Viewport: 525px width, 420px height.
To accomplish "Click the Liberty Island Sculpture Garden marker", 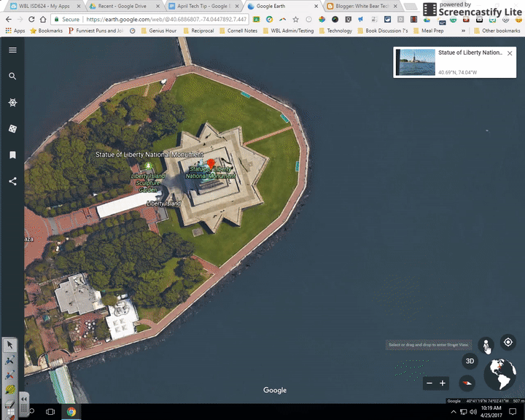I will tap(148, 166).
